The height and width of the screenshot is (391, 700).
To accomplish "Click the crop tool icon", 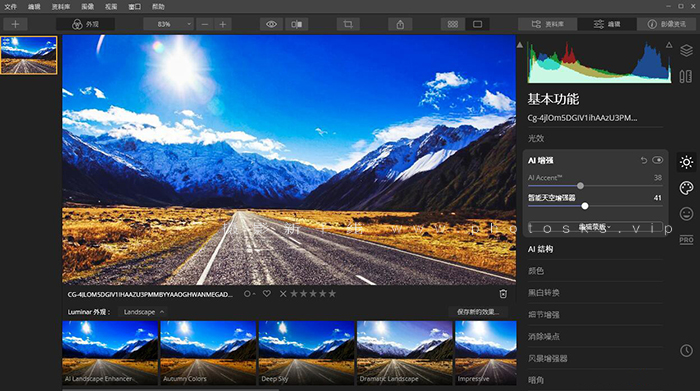I will [348, 24].
